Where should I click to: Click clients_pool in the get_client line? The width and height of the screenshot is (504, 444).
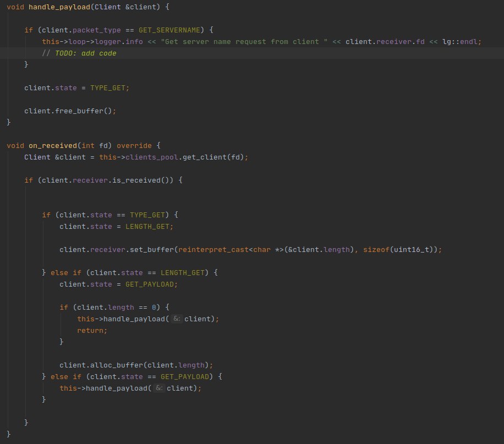(x=152, y=157)
